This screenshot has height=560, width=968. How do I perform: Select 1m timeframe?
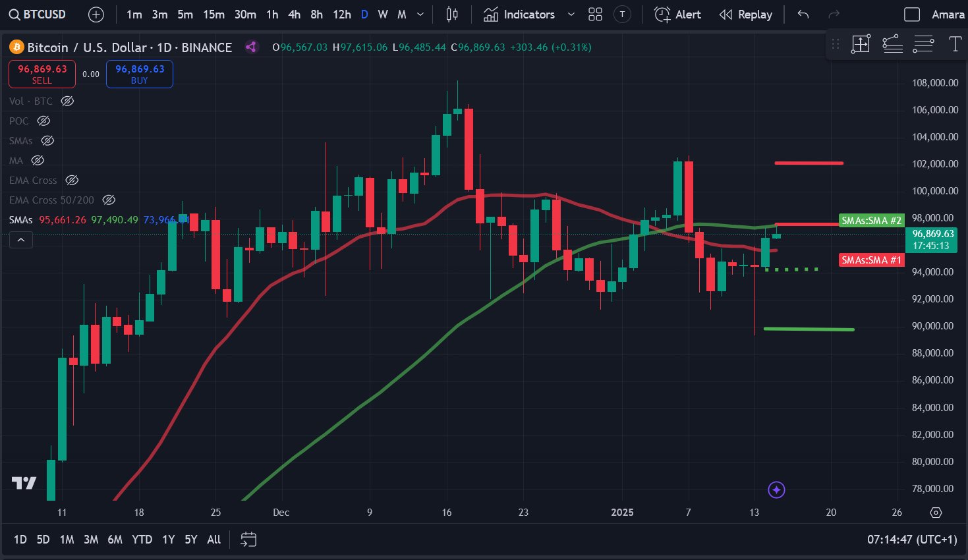[x=134, y=14]
